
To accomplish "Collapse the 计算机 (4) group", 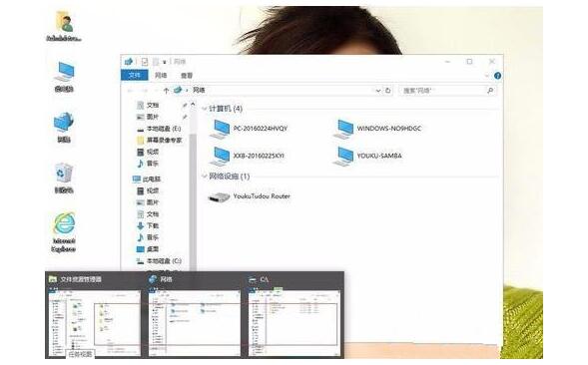I will (x=205, y=109).
